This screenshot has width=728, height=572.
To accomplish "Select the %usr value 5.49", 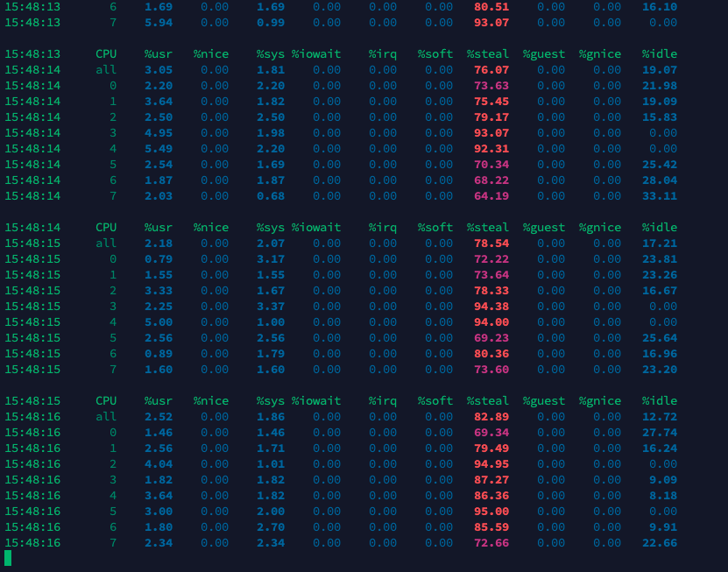I will pos(159,149).
